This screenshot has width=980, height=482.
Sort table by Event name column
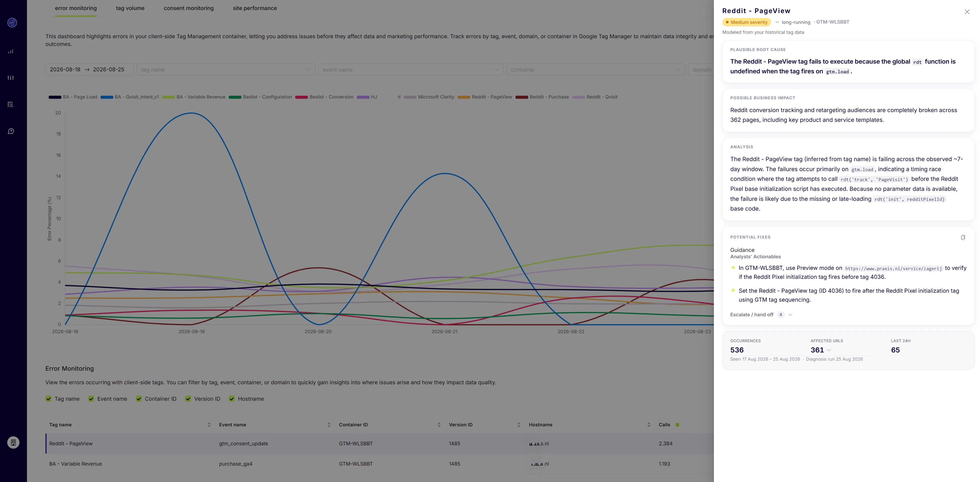[x=329, y=425]
